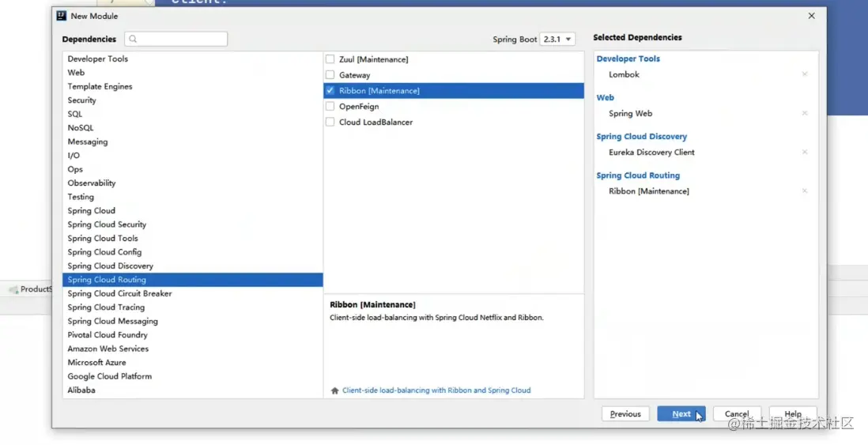Click Eureka Discovery Client in selected list

[651, 153]
